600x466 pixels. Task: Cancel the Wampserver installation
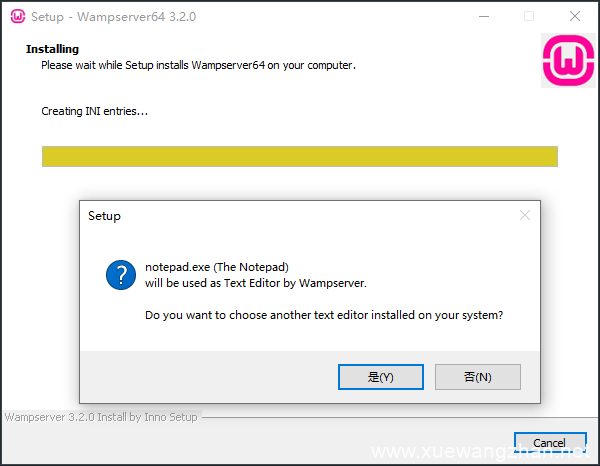point(549,443)
